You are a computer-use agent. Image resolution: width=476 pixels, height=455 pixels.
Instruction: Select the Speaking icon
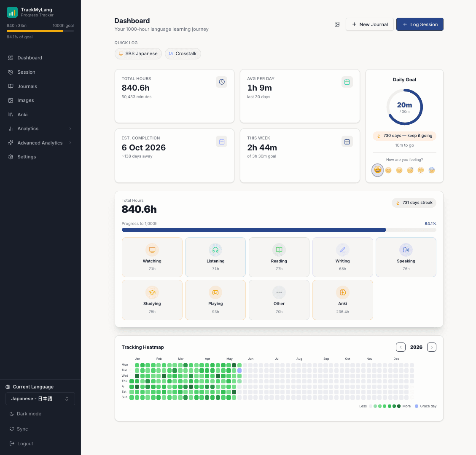[x=406, y=250]
